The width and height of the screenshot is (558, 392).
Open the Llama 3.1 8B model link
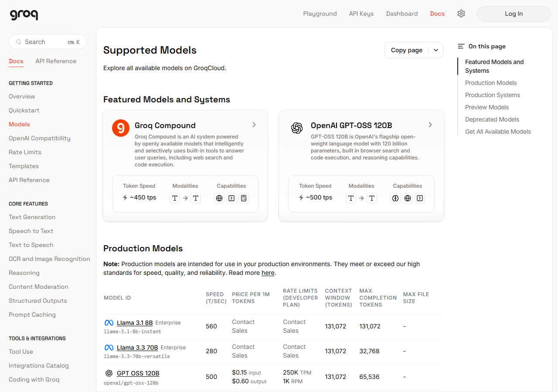pyautogui.click(x=135, y=323)
